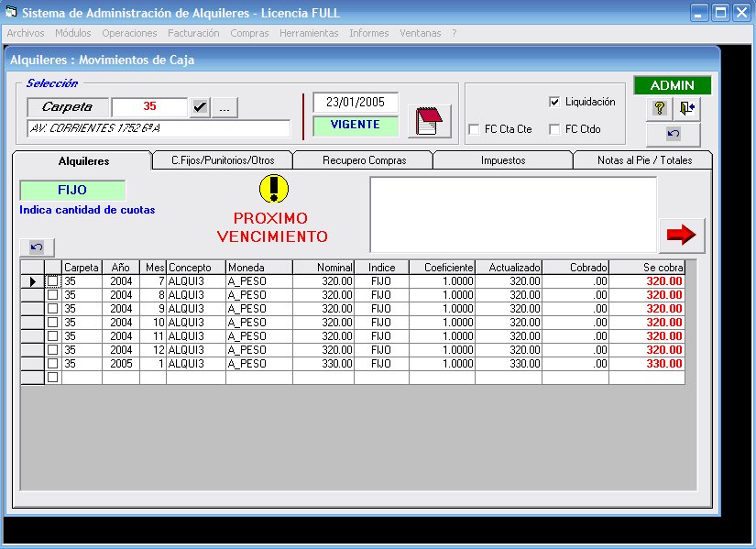Switch to the Alquileres tab
This screenshot has width=756, height=549.
pos(83,161)
